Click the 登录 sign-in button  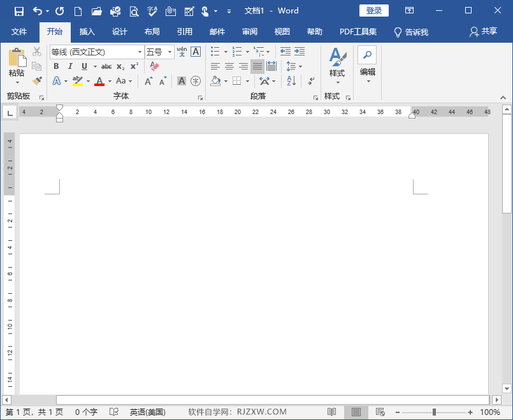373,11
